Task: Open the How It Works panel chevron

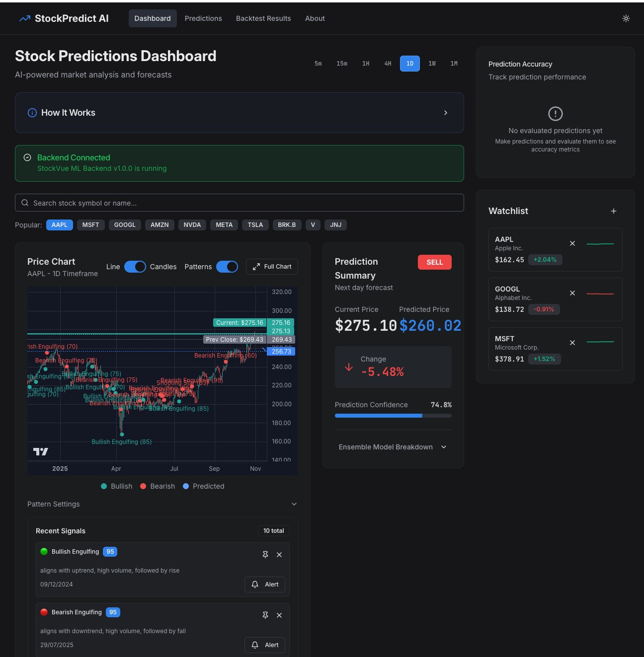Action: [x=446, y=113]
